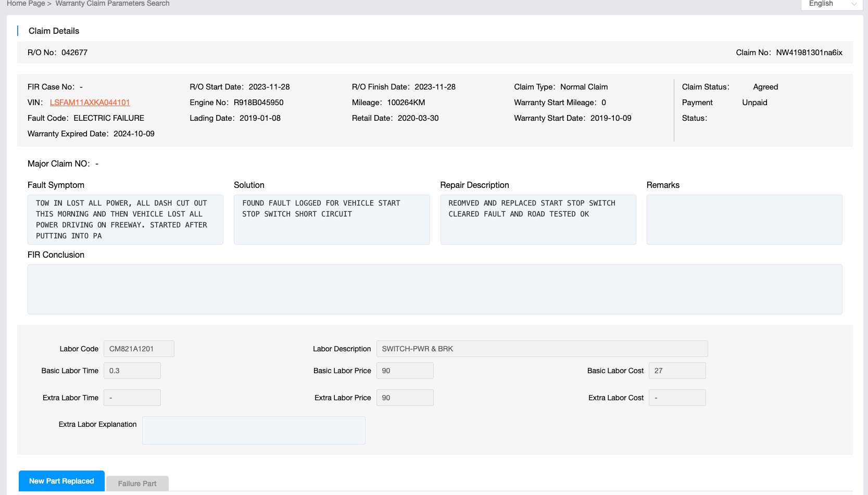Click the FIR Conclusion text area
Viewport: 868px width, 495px height.
click(x=434, y=289)
